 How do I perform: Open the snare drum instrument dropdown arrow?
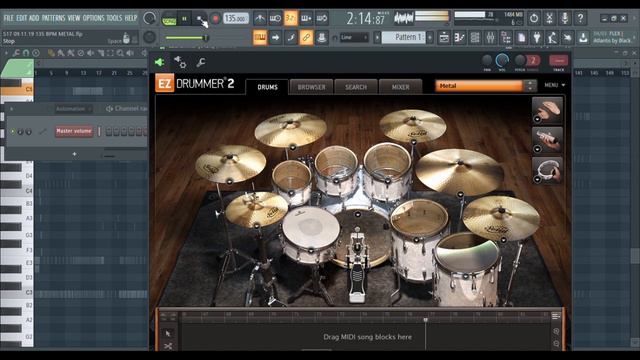point(311,250)
